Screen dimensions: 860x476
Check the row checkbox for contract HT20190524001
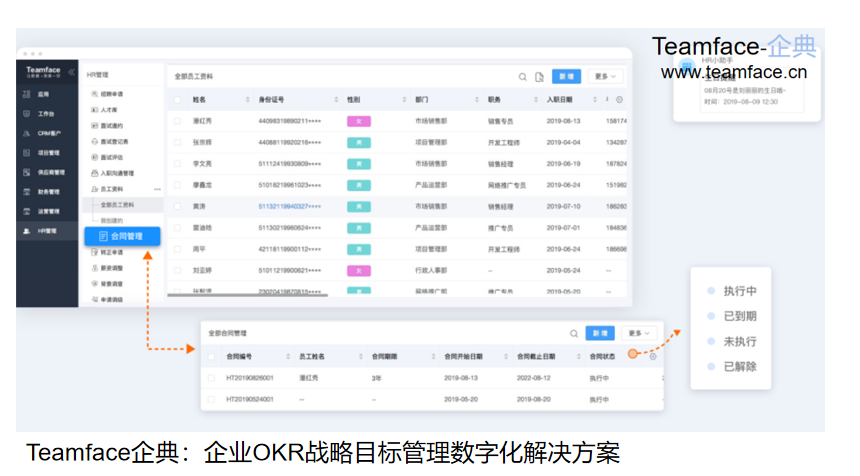tap(211, 399)
